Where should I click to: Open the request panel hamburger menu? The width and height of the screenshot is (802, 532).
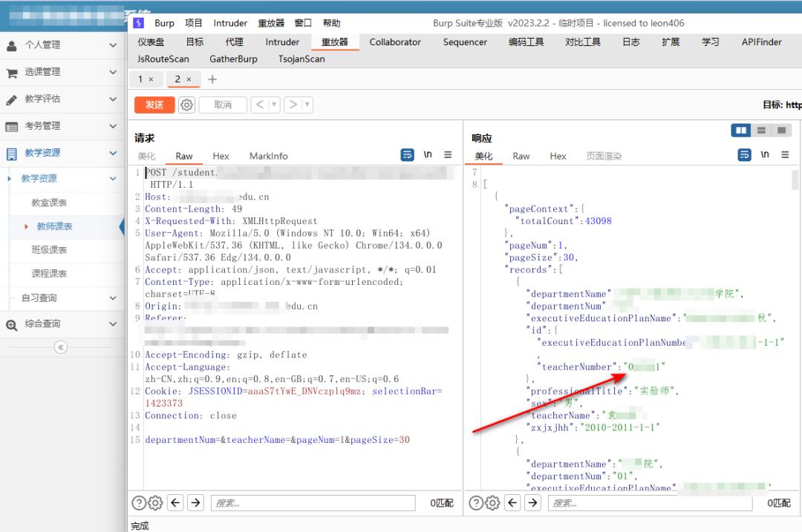448,154
